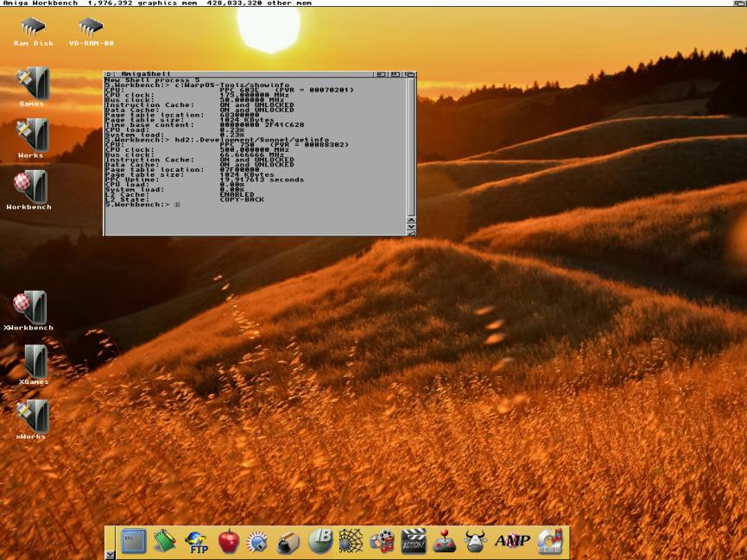Click the cow head dock icon

475,541
